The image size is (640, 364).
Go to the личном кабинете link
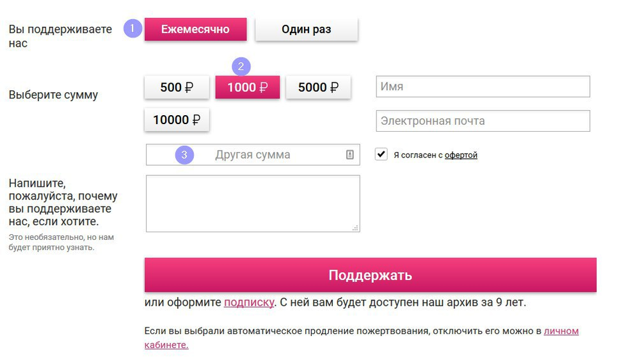561,331
